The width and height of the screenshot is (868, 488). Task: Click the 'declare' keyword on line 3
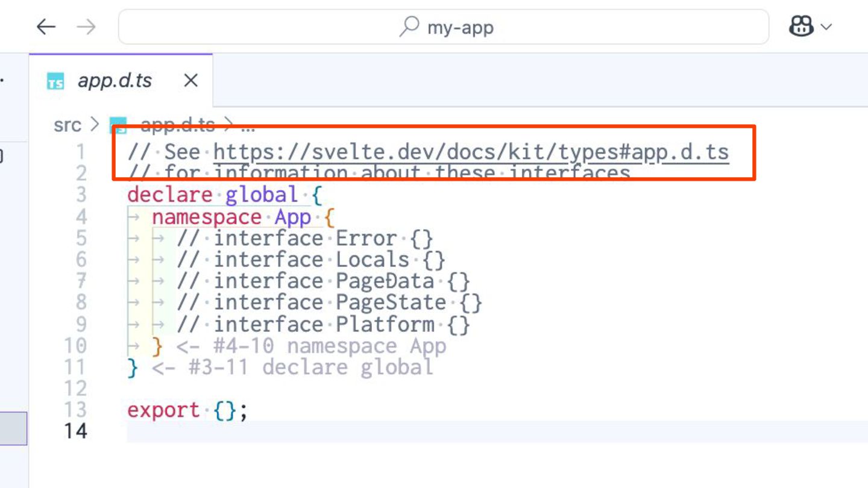[169, 195]
